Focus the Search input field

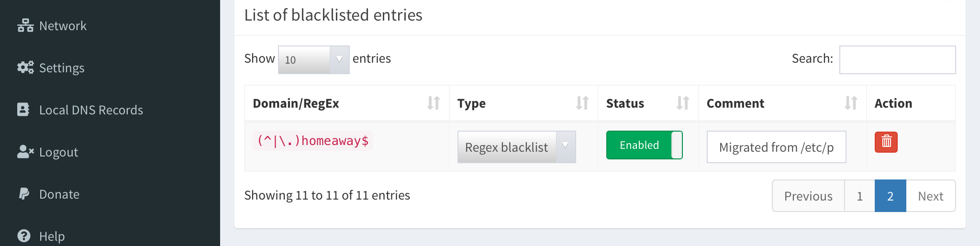tap(897, 60)
